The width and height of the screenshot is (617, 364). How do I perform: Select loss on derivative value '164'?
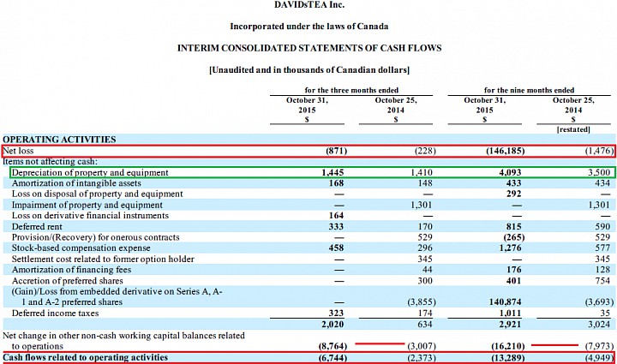click(x=336, y=216)
